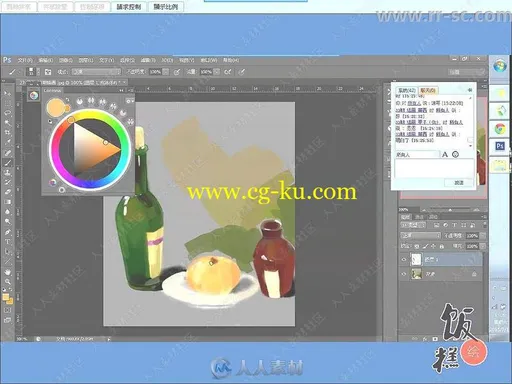
Task: Hide the background layer using eye icon
Action: [404, 274]
